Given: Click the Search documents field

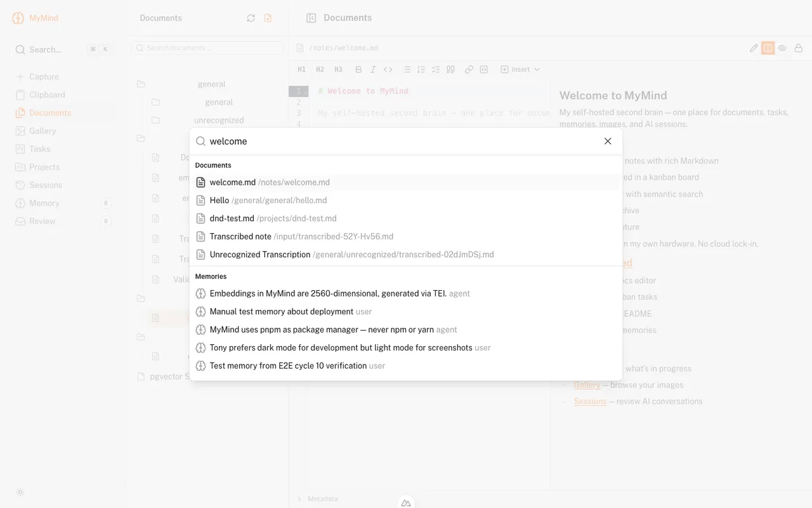Looking at the screenshot, I should (x=207, y=48).
